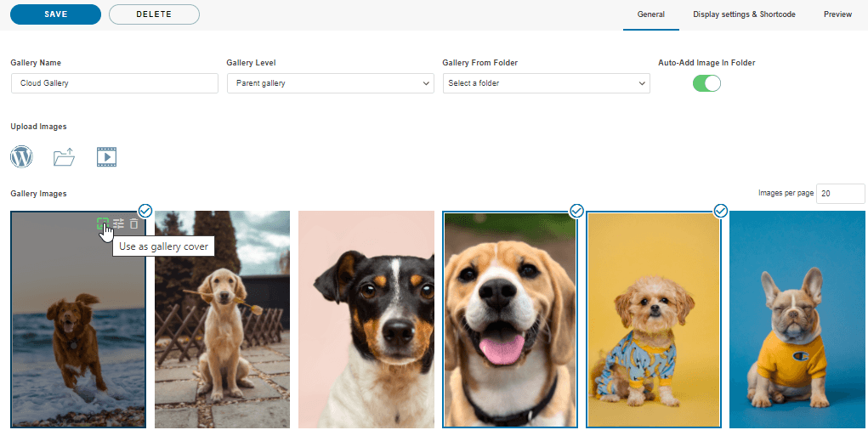Switch to Display settings & Shortcode tab
The image size is (868, 430).
[x=744, y=14]
